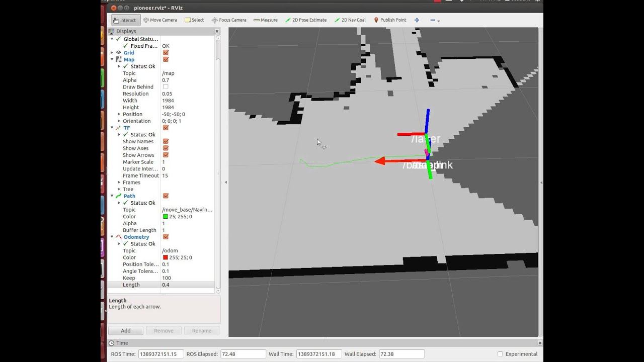Collapse the Map display properties
Screen dimensions: 644x362
112,59
